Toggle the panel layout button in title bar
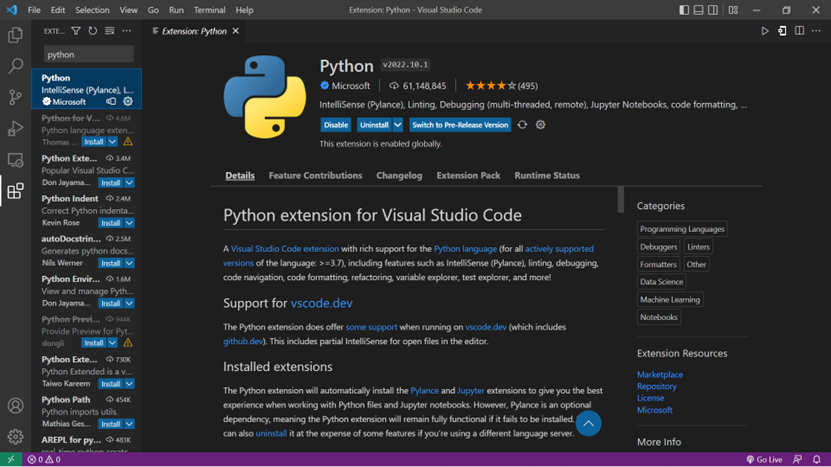The height and width of the screenshot is (467, 831). [698, 10]
